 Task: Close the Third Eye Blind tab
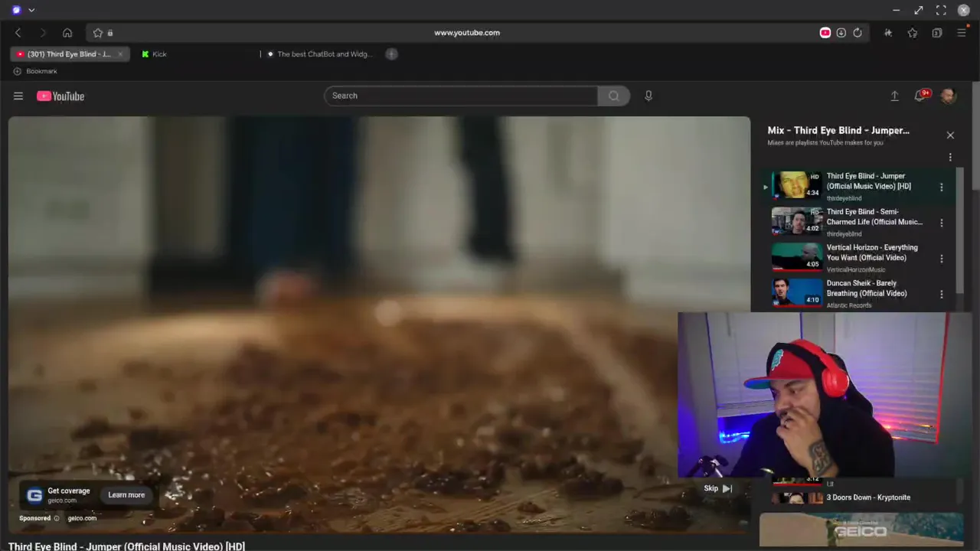click(120, 54)
